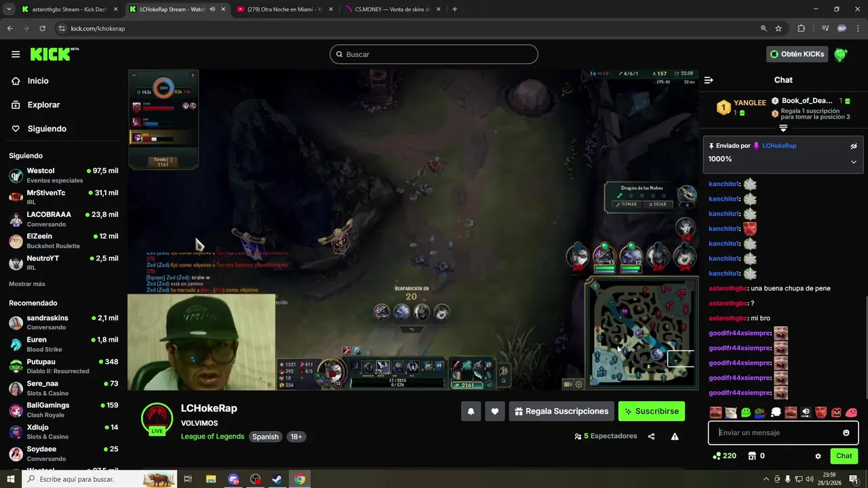
Task: Open chat settings gear icon
Action: [x=818, y=456]
